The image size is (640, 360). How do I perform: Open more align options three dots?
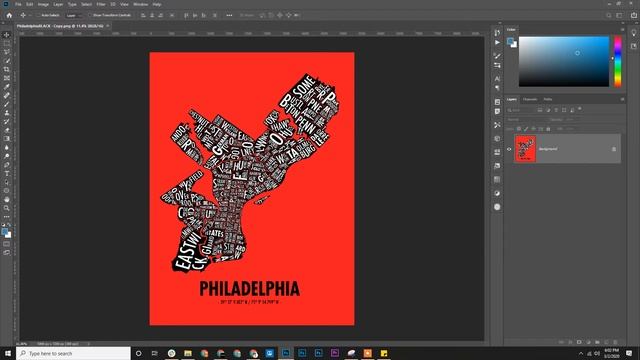229,16
